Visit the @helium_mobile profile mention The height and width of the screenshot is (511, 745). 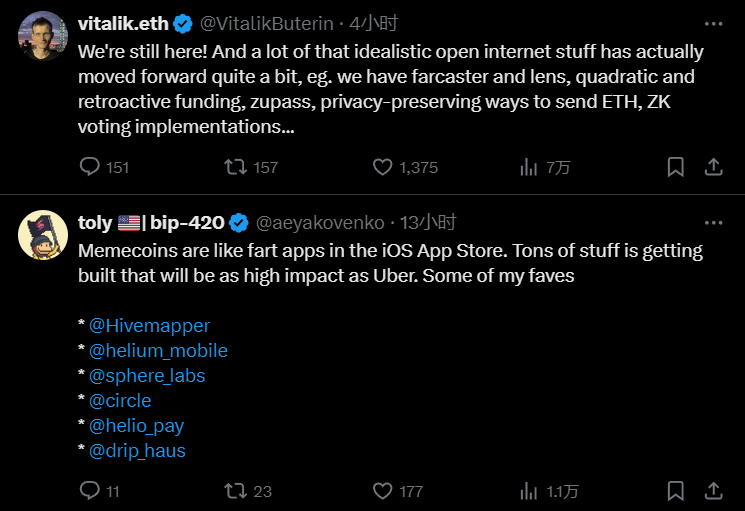158,351
